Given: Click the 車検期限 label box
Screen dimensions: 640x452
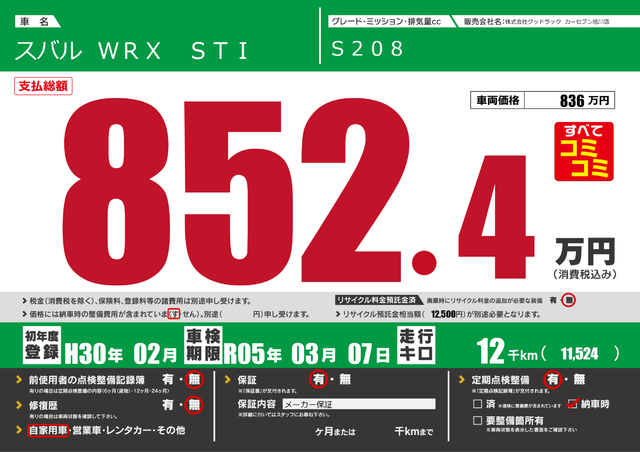Looking at the screenshot, I should [202, 345].
